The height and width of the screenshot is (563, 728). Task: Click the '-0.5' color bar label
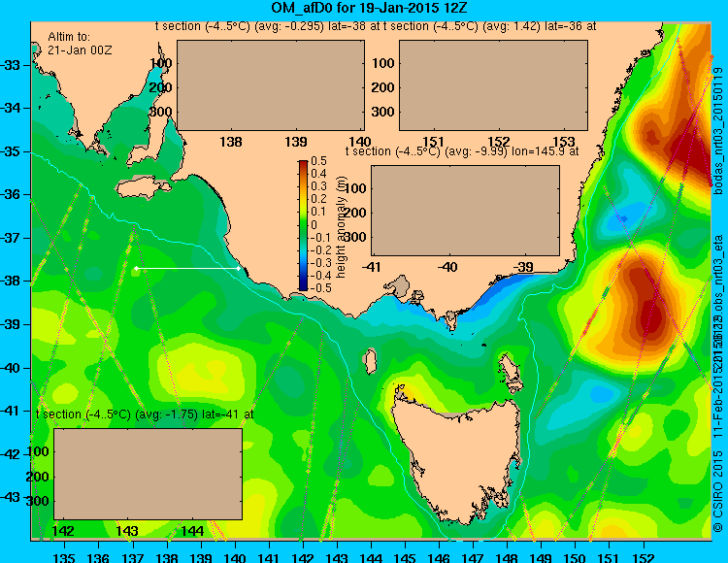coord(321,287)
